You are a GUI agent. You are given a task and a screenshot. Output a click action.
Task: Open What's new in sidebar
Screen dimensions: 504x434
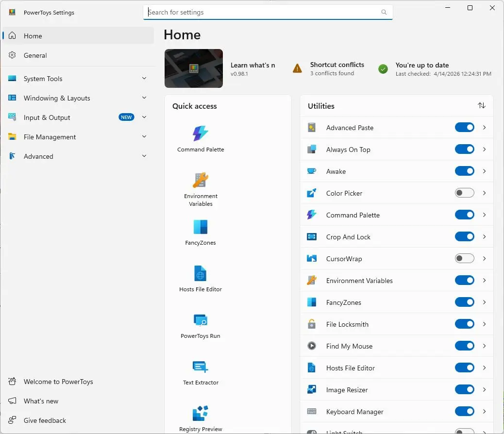(x=78, y=401)
